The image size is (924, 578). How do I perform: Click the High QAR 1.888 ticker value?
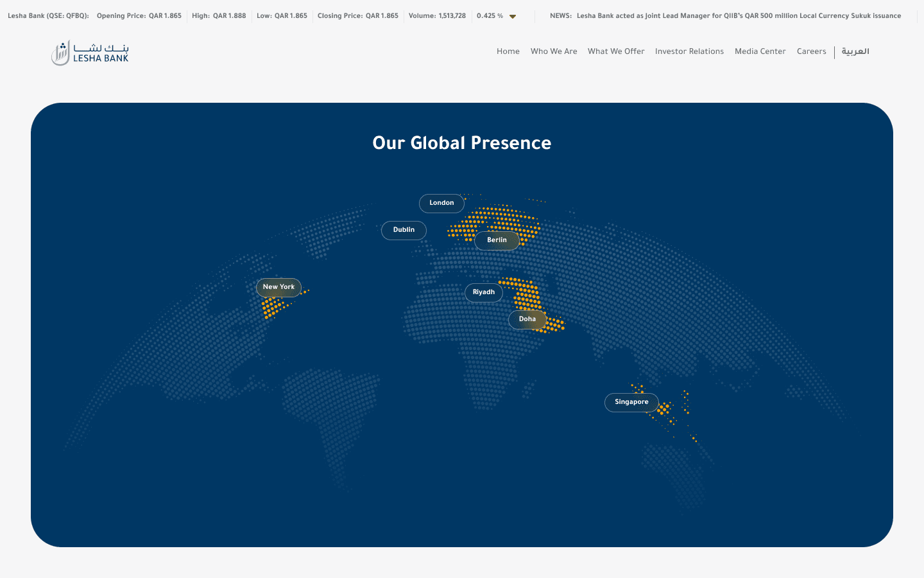(x=219, y=16)
